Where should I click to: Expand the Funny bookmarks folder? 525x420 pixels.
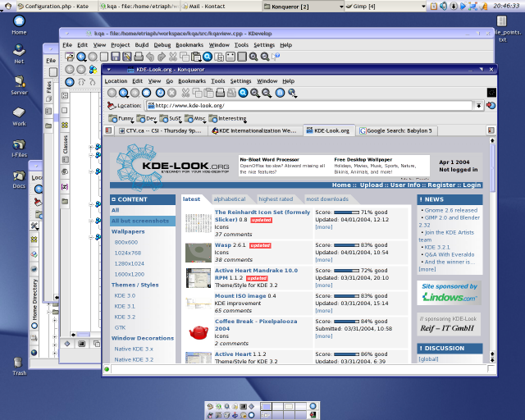click(x=121, y=119)
